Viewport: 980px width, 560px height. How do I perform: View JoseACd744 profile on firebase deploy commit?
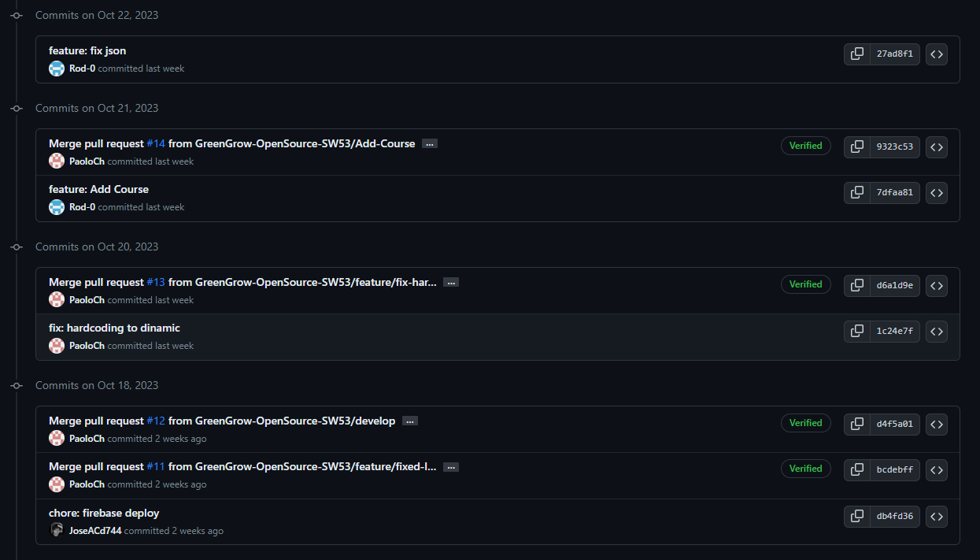95,531
